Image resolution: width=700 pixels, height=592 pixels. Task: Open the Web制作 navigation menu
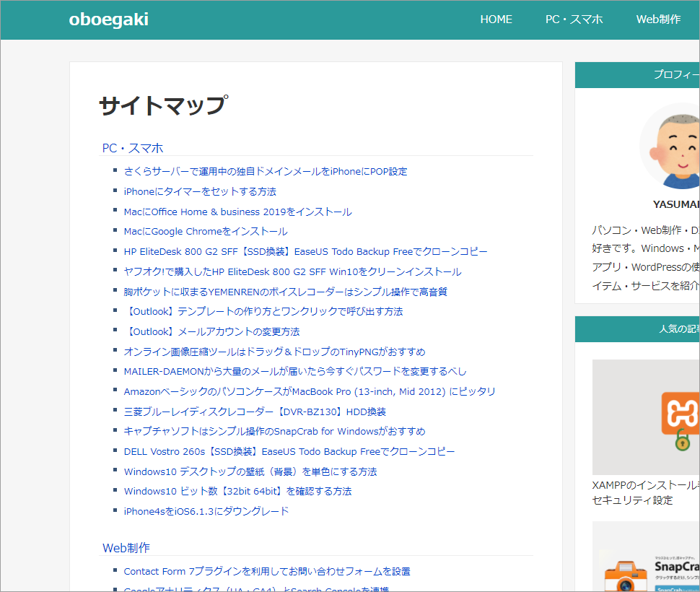(x=658, y=19)
